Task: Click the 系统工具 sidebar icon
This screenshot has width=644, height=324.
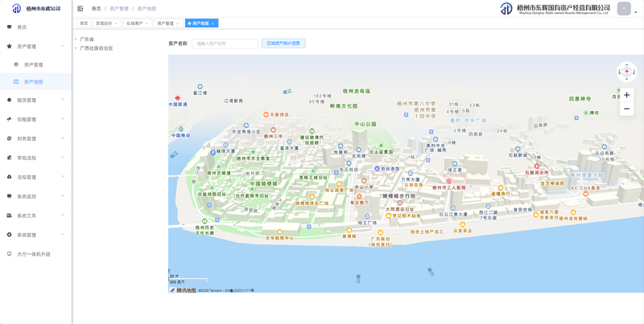Action: [9, 215]
